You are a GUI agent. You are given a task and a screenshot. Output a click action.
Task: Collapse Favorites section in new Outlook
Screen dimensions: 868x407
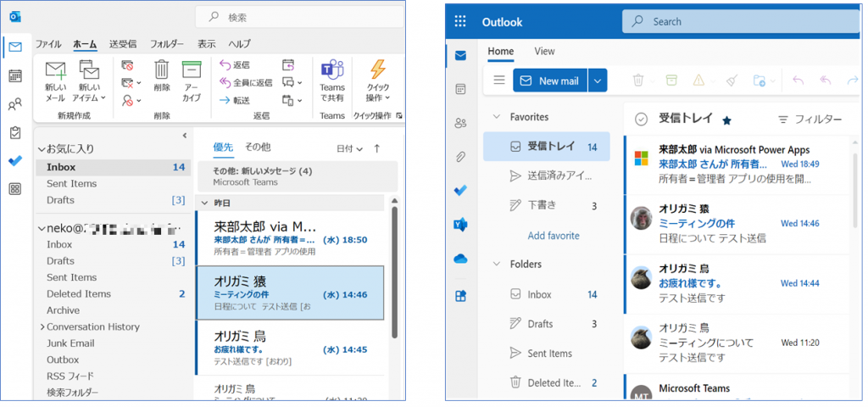(x=496, y=117)
